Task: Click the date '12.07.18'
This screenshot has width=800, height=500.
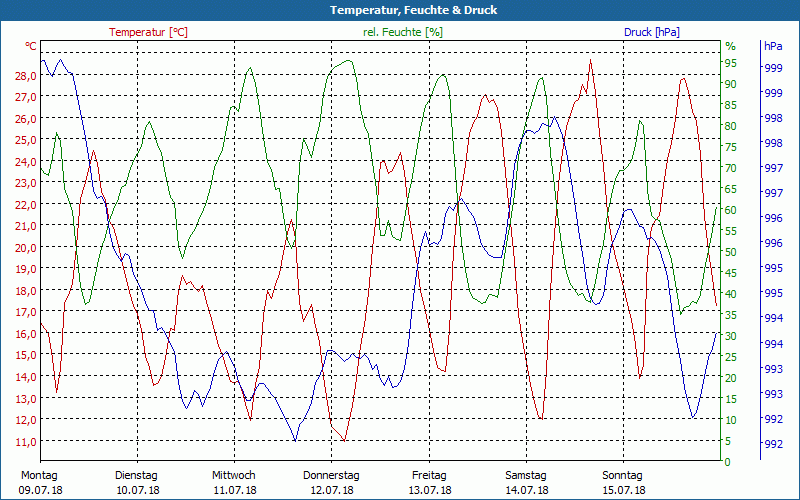Action: tap(332, 490)
